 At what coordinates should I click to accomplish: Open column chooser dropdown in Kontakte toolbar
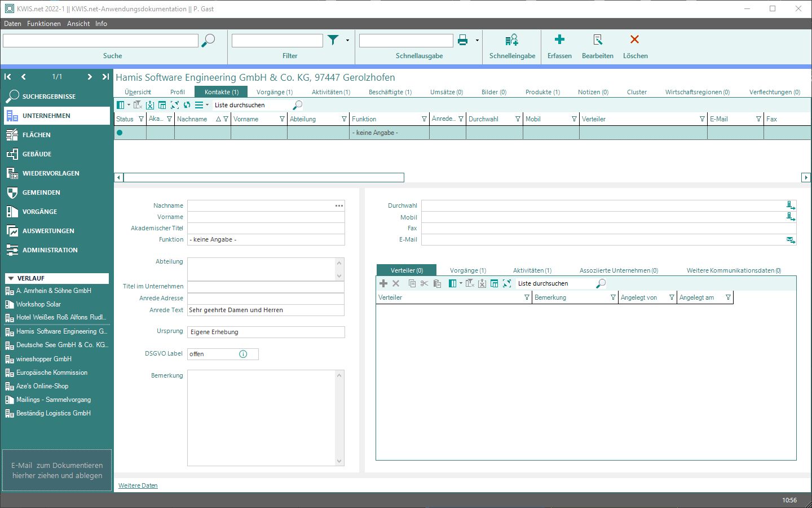pos(129,105)
